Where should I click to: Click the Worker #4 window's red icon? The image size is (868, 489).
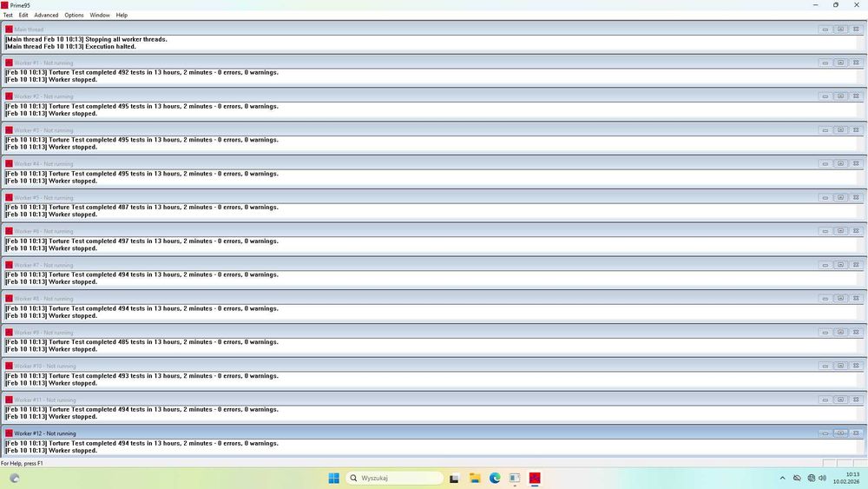pyautogui.click(x=9, y=164)
